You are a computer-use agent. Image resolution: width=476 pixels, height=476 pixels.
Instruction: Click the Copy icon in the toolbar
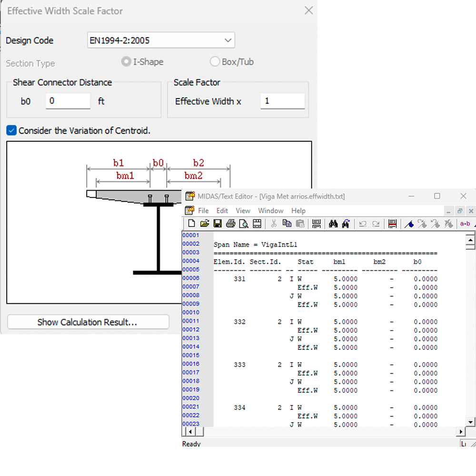tap(287, 224)
